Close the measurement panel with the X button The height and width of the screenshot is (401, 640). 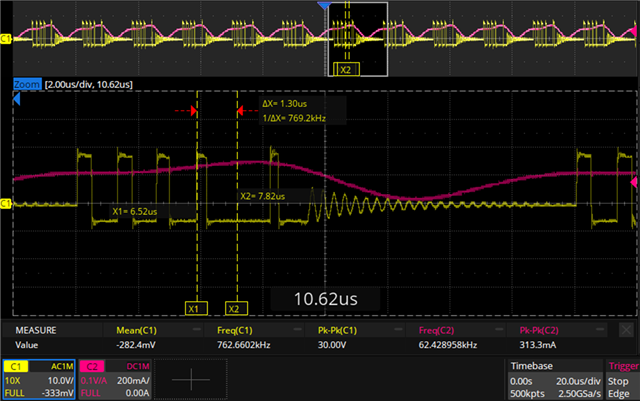click(626, 330)
